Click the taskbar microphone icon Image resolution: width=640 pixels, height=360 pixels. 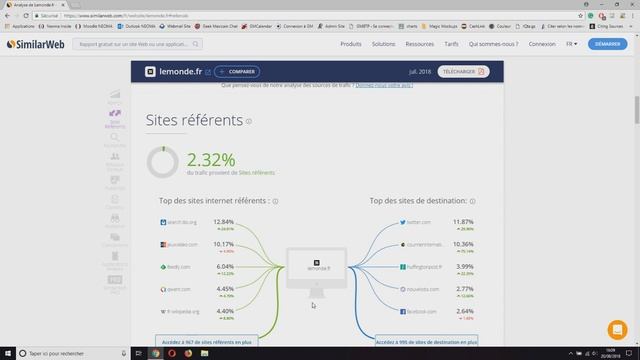(x=124, y=353)
